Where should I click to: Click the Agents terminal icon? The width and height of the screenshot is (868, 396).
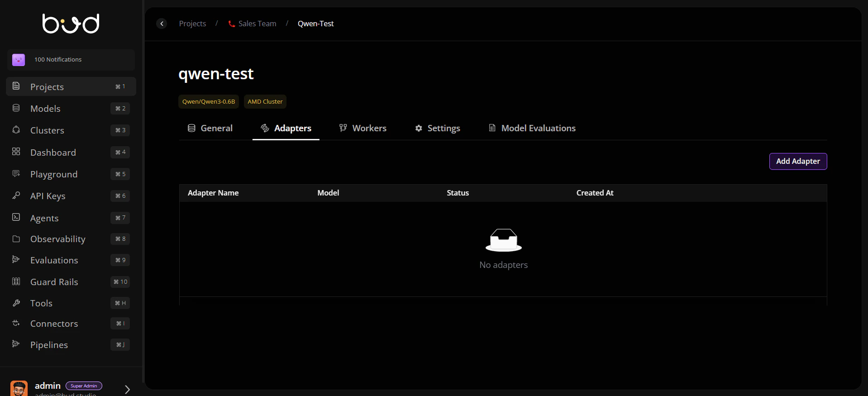(x=16, y=217)
